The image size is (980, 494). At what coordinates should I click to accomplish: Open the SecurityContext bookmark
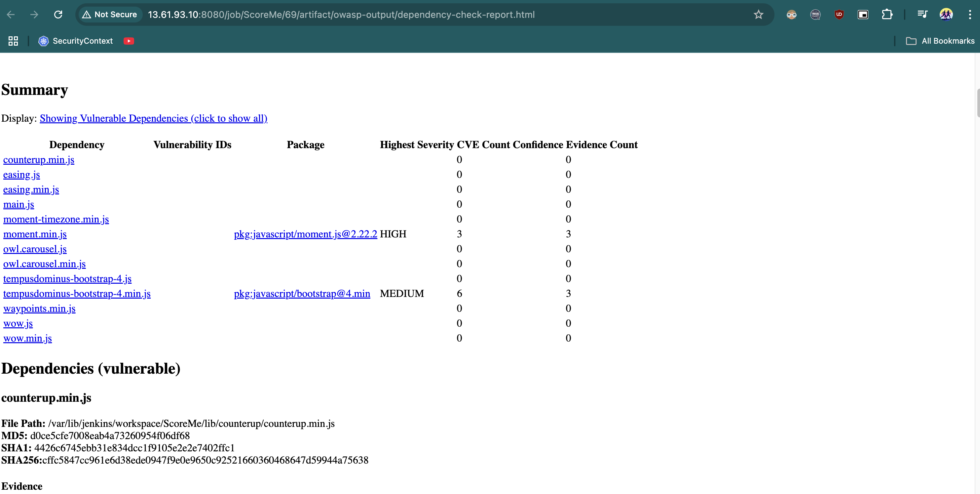(x=75, y=41)
